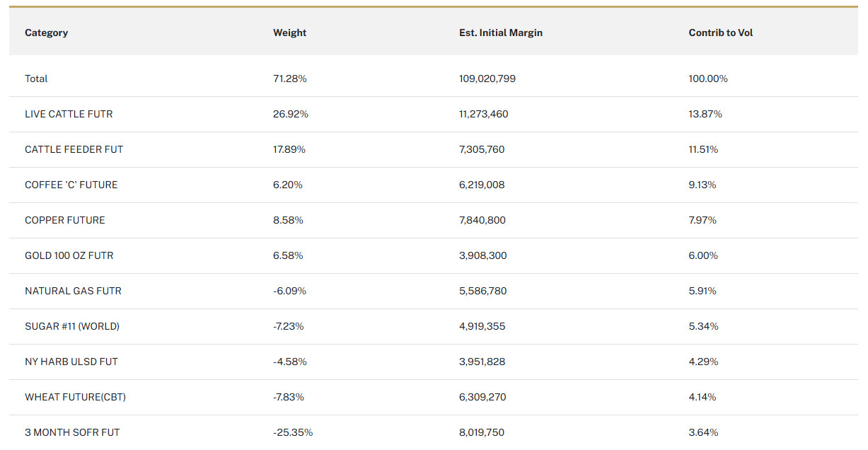The image size is (868, 450).
Task: Click the Contrib to Vol header
Action: 720,33
